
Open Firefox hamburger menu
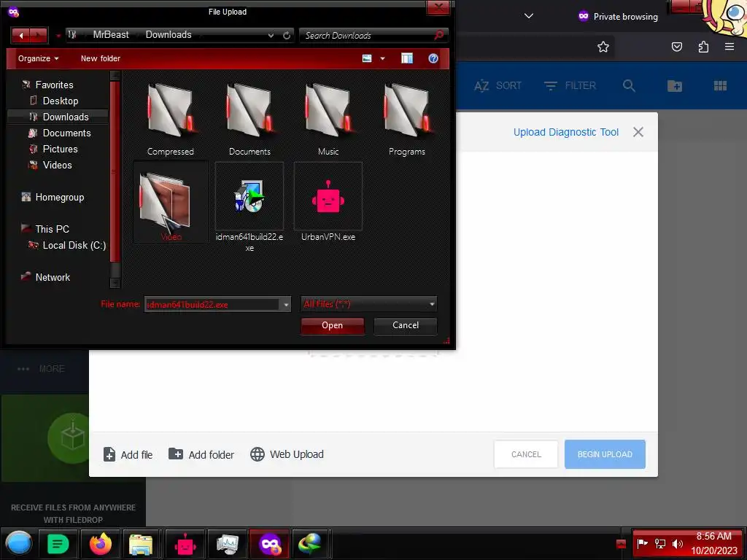tap(729, 47)
